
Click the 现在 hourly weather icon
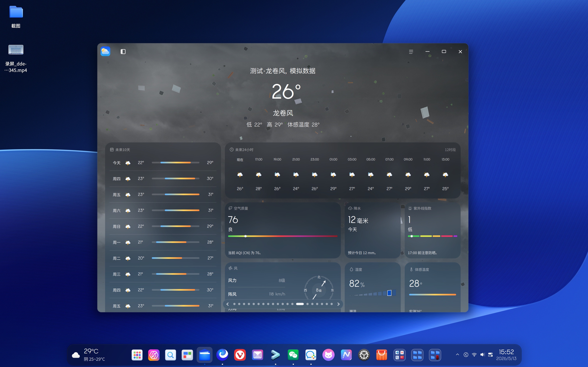pos(240,175)
